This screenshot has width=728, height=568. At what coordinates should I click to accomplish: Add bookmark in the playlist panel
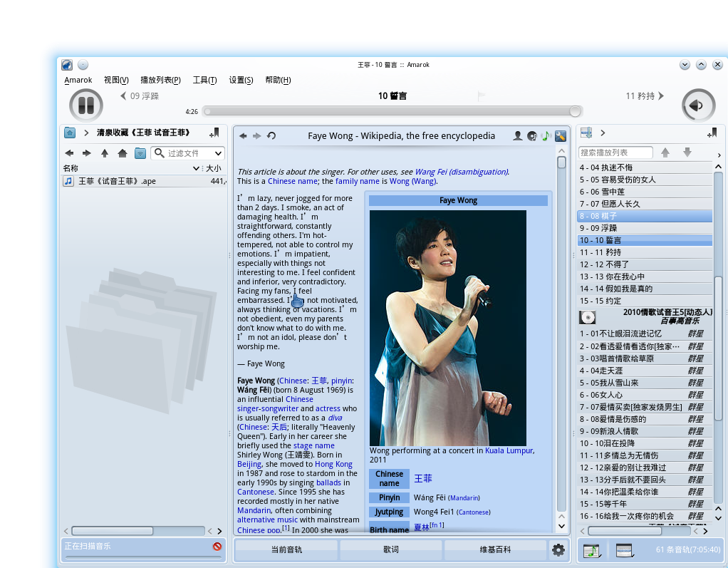(x=712, y=133)
